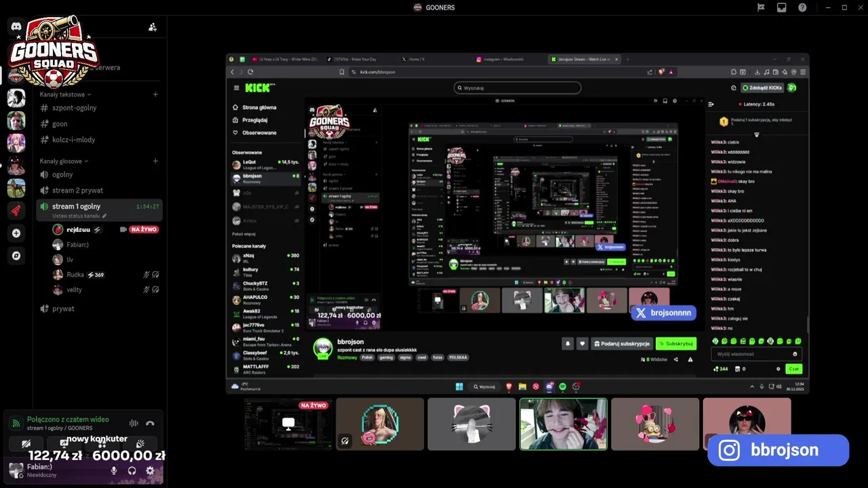Disconnect from the voice call
The width and height of the screenshot is (868, 488).
(150, 424)
